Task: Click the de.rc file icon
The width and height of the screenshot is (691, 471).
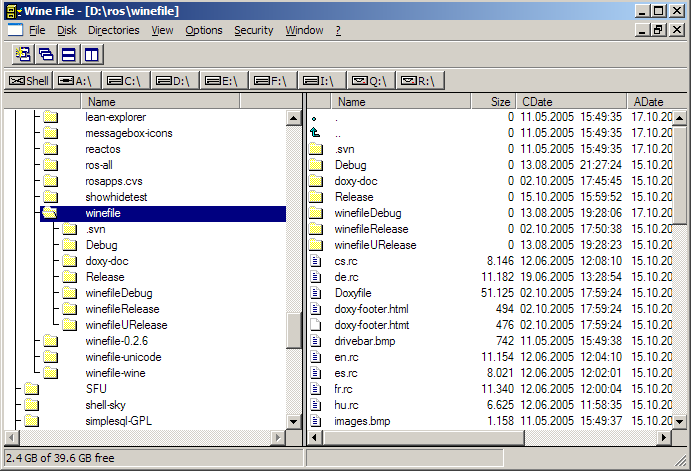Action: pos(315,277)
